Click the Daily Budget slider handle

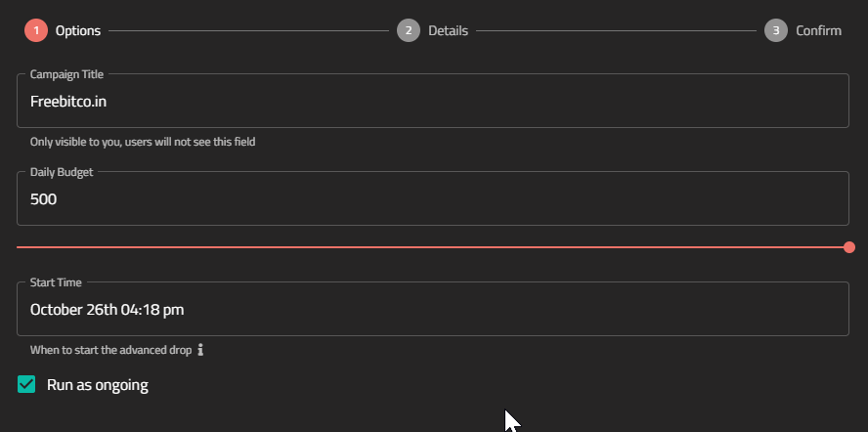point(849,247)
